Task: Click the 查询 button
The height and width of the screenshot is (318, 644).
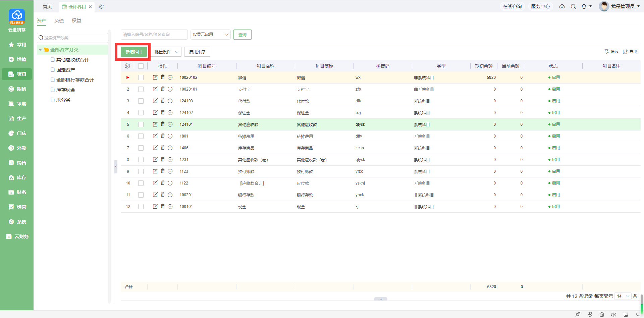Action: pos(243,35)
